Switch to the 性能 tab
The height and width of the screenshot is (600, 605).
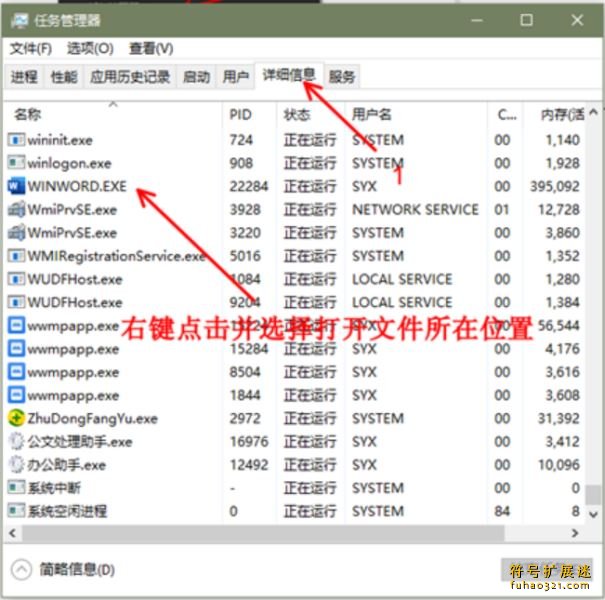point(64,77)
